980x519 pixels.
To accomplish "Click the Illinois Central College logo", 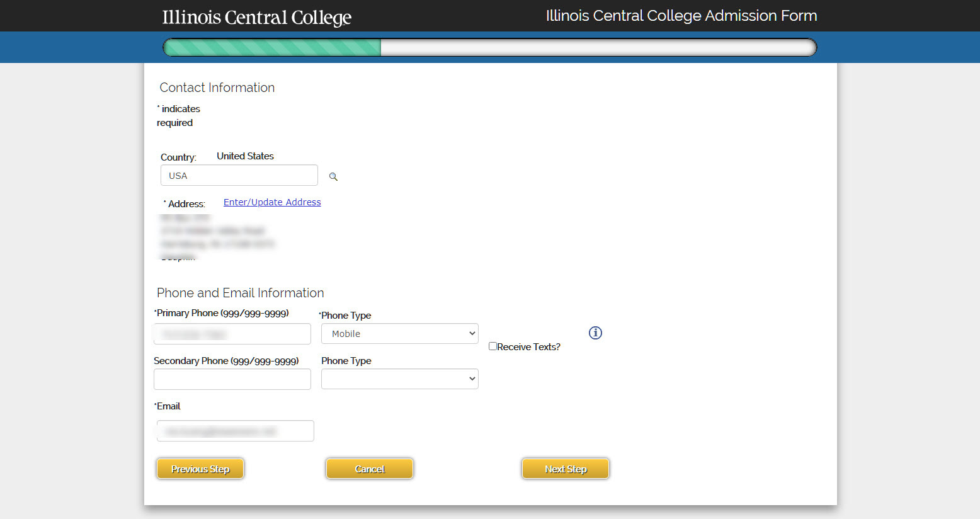I will (257, 17).
